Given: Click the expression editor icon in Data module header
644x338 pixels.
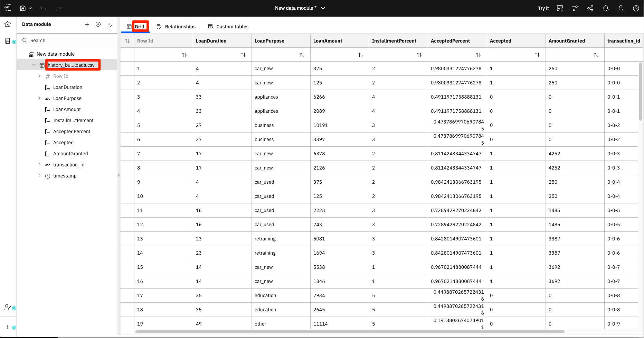Looking at the screenshot, I should [109, 24].
